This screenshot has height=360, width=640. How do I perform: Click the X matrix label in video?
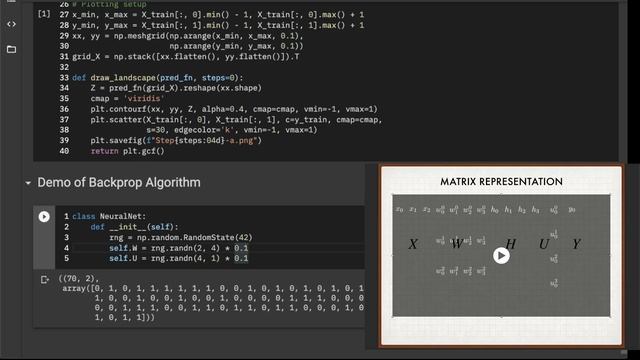point(413,244)
